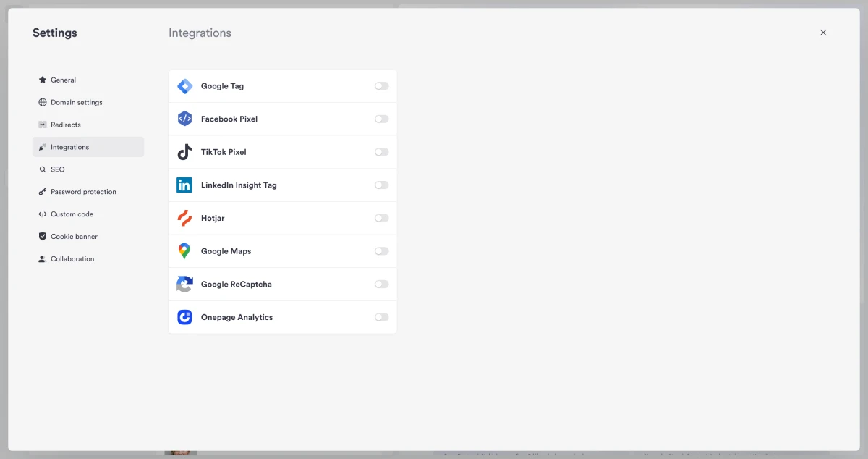The image size is (868, 459).
Task: Enable the Google Maps toggle
Action: tap(381, 251)
